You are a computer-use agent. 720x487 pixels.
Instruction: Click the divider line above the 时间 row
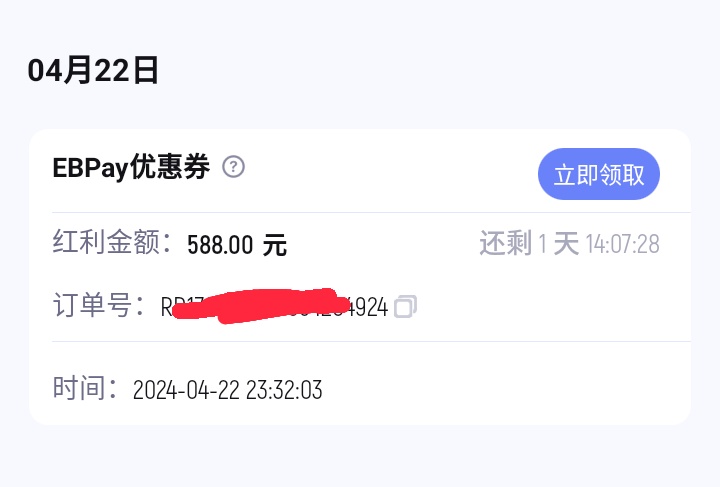[x=371, y=341]
